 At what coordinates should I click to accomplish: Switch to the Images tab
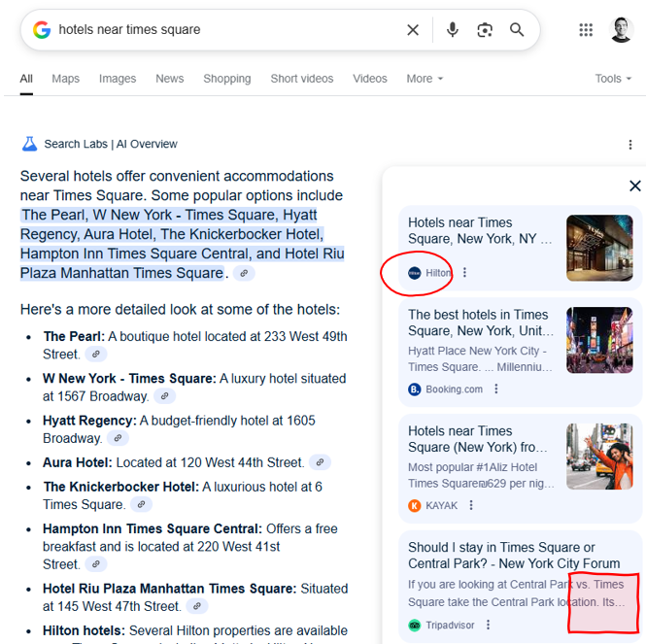118,79
